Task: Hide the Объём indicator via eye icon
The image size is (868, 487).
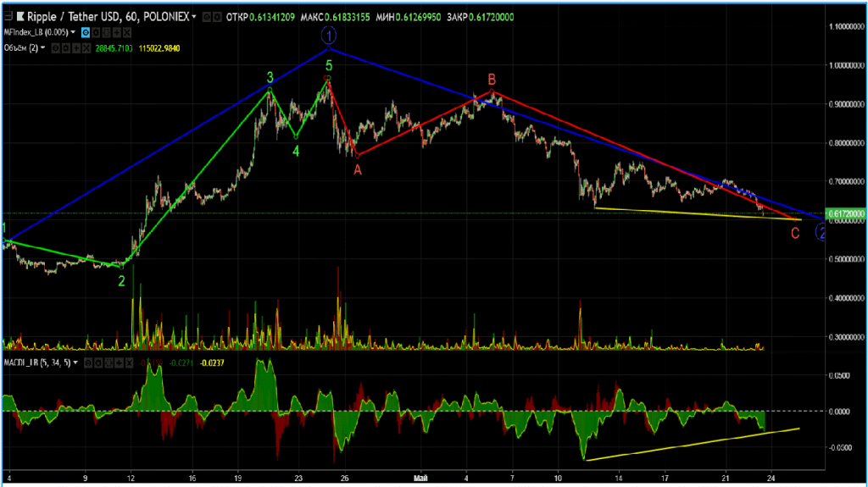Action: 57,48
